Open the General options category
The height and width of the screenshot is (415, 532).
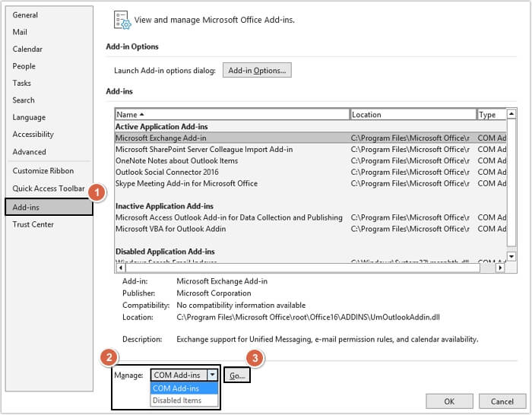click(25, 15)
